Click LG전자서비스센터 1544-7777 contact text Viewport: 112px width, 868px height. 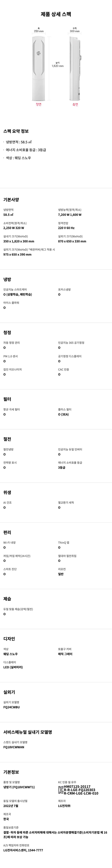[23, 850]
